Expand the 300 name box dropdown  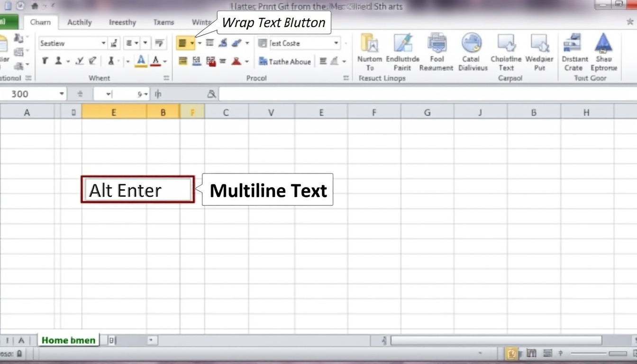click(x=62, y=94)
